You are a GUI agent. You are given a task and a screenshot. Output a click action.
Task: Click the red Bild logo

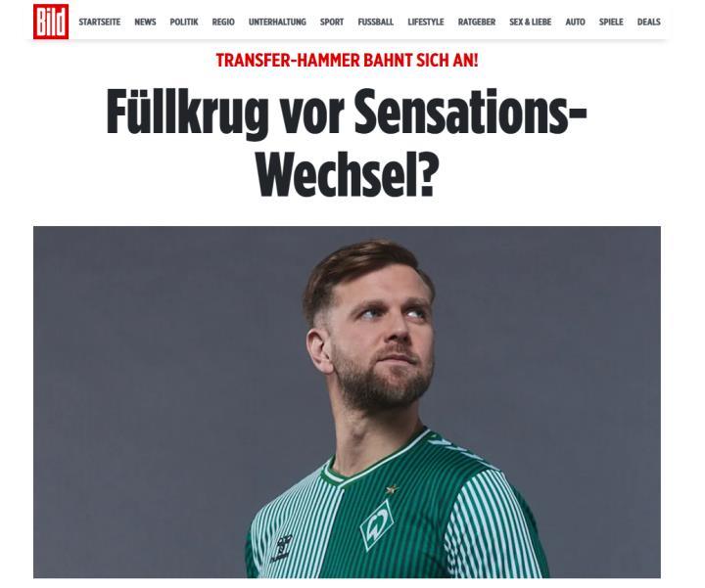pos(51,22)
